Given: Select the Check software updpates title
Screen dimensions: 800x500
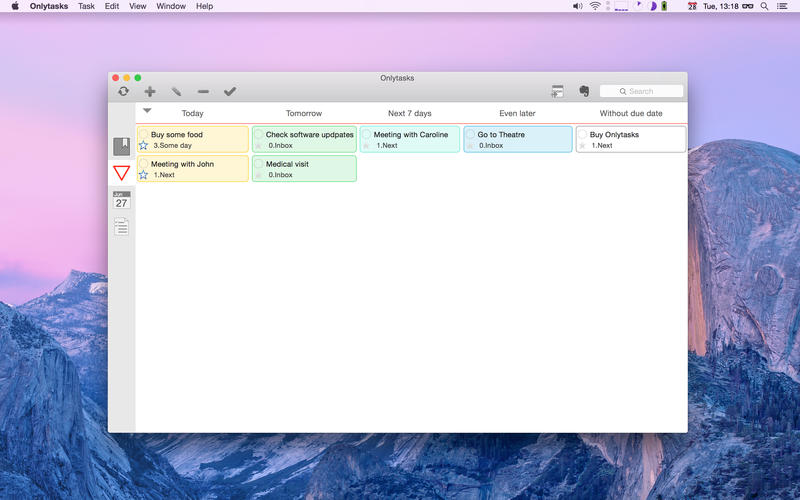Looking at the screenshot, I should (x=310, y=135).
